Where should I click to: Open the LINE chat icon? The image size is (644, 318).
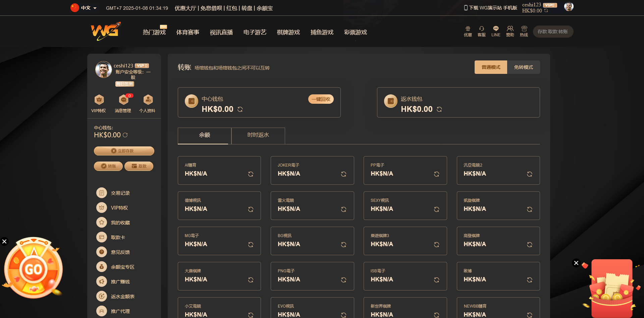click(496, 29)
